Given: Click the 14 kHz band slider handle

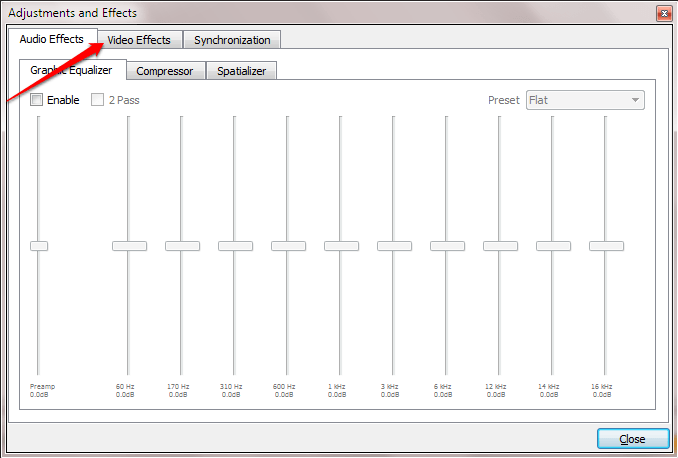Looking at the screenshot, I should (553, 246).
